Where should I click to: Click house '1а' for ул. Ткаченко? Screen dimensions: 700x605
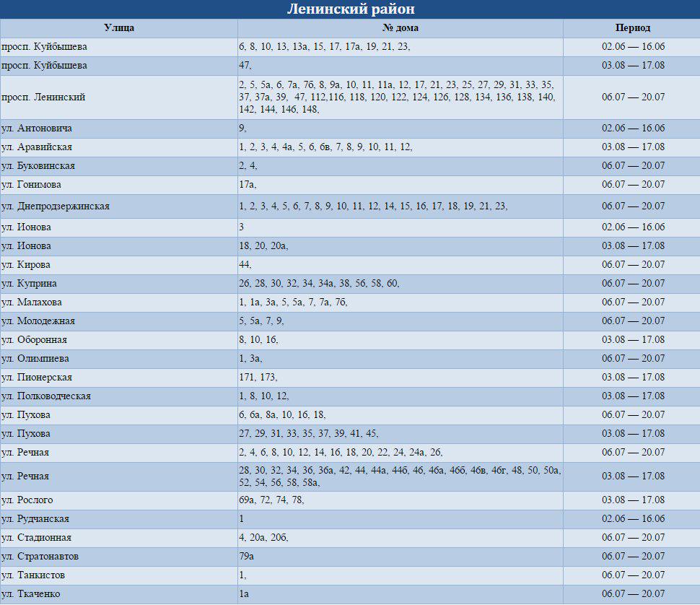244,593
